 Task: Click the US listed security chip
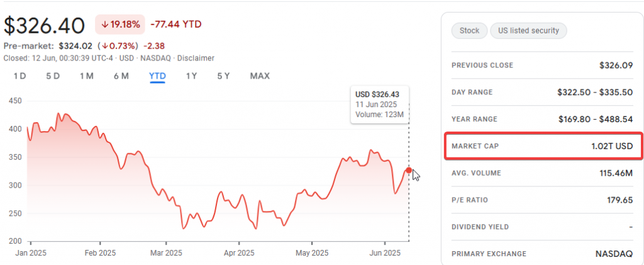(528, 31)
